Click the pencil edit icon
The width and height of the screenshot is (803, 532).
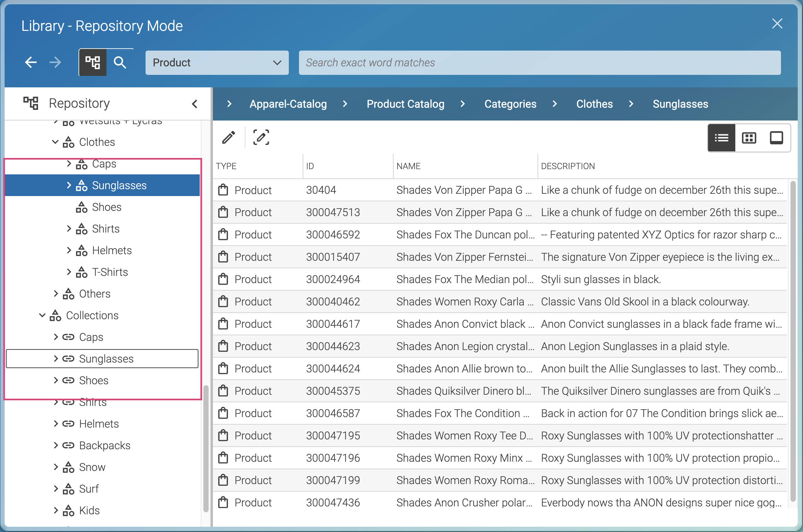(x=228, y=138)
